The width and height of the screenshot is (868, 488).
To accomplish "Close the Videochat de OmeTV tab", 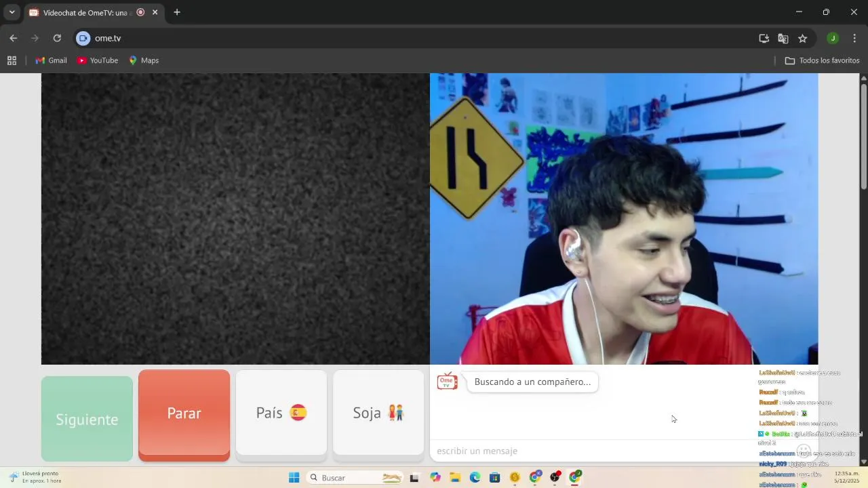I will coord(155,12).
